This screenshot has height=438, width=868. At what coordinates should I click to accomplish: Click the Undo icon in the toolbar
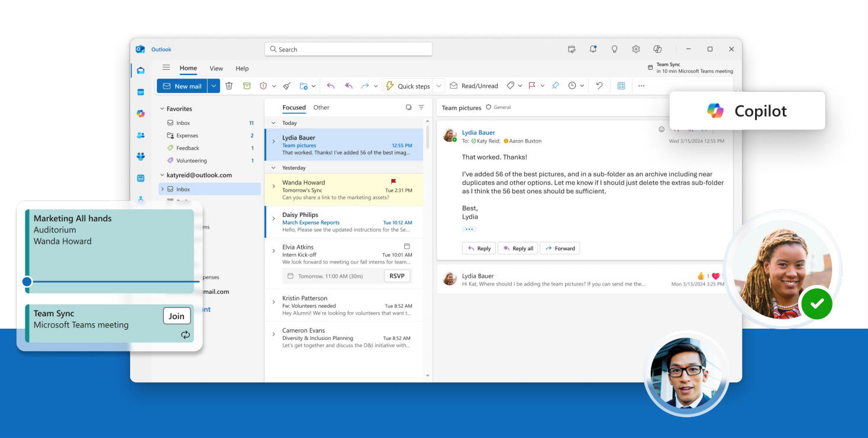[x=599, y=86]
